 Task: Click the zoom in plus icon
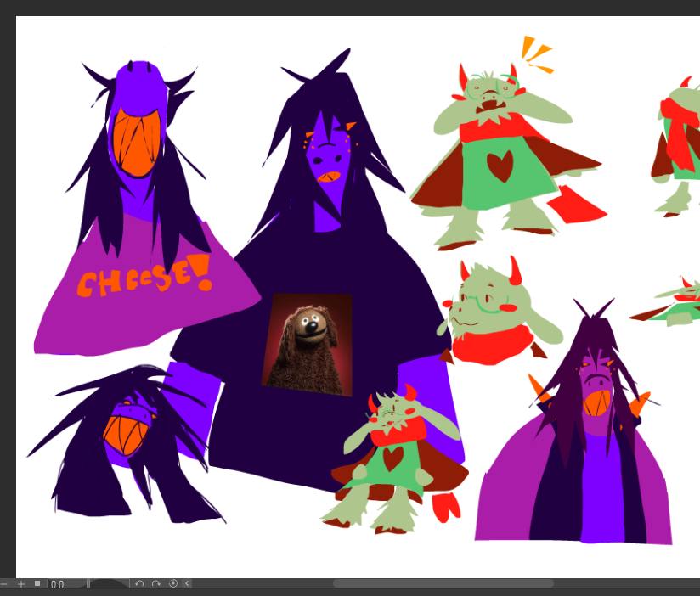pos(21,583)
